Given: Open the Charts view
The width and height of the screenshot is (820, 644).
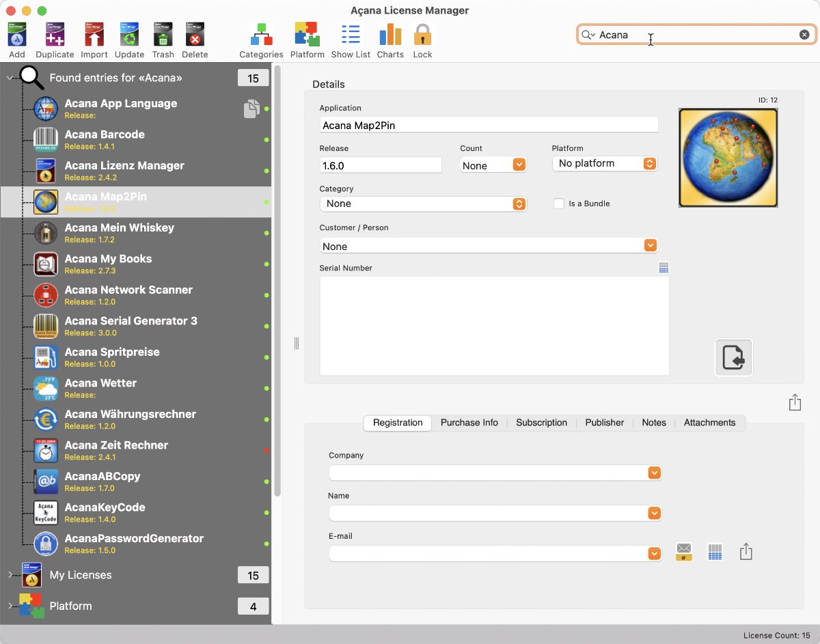Looking at the screenshot, I should 390,34.
